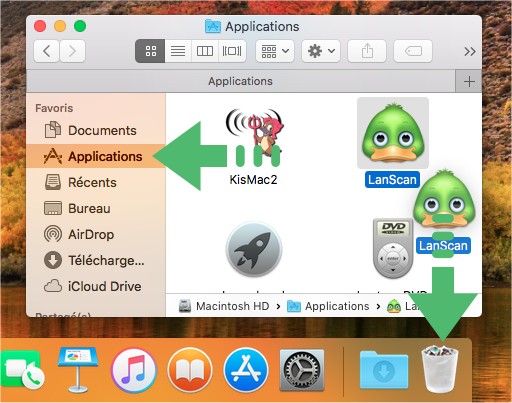The width and height of the screenshot is (512, 403).
Task: Click the selected LanScan name label in the Finder grid
Action: click(392, 180)
